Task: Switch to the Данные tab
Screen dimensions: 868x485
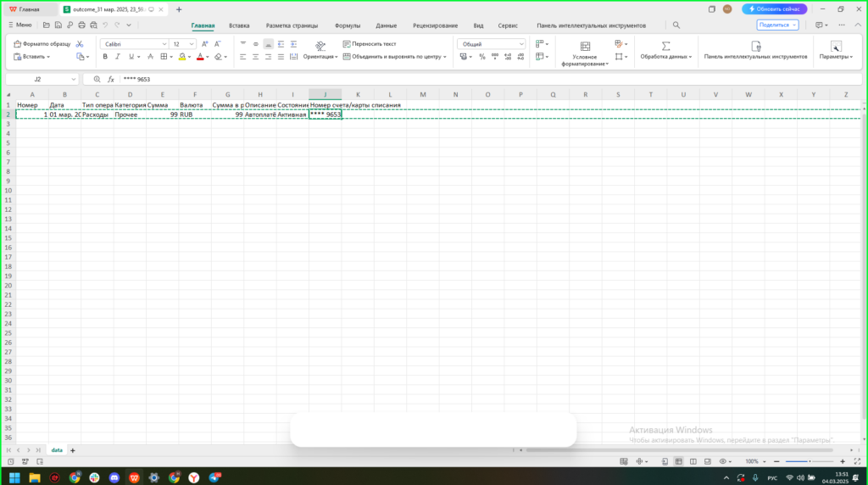Action: coord(386,25)
